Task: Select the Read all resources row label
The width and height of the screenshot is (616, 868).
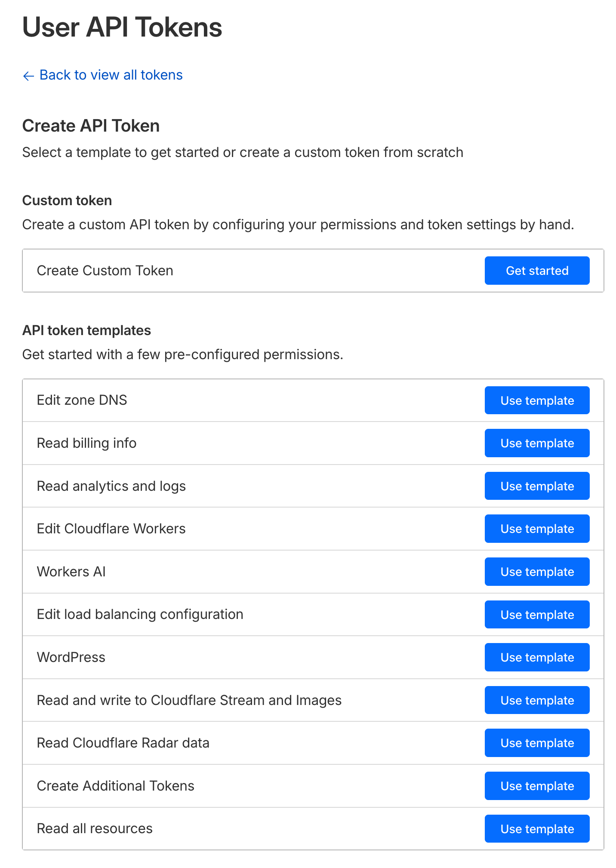Action: tap(95, 828)
